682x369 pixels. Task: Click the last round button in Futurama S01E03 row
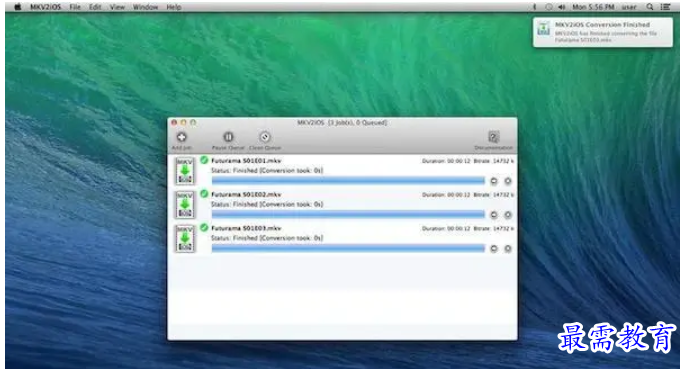[x=508, y=249]
